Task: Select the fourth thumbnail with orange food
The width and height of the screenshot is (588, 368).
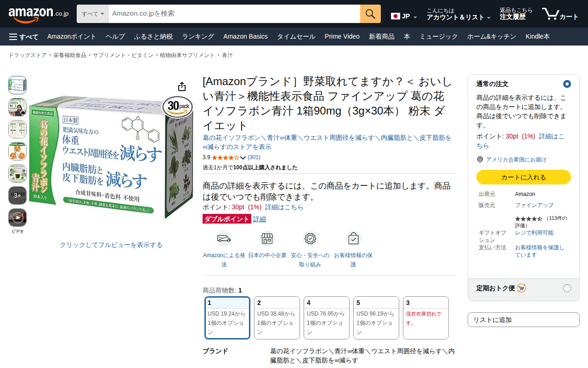Action: pos(17,151)
